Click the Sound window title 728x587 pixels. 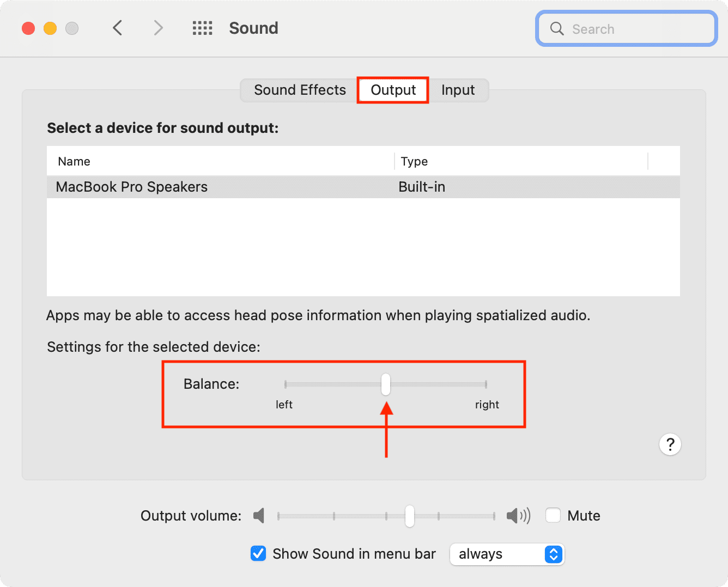[253, 28]
